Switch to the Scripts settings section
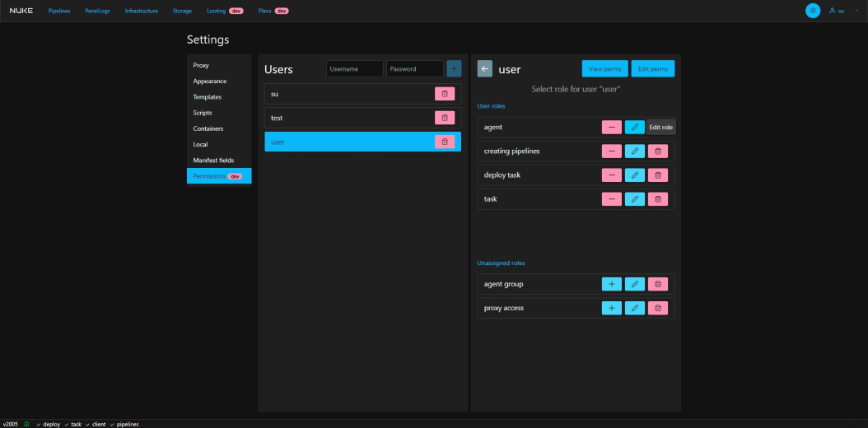The image size is (868, 428). tap(219, 113)
